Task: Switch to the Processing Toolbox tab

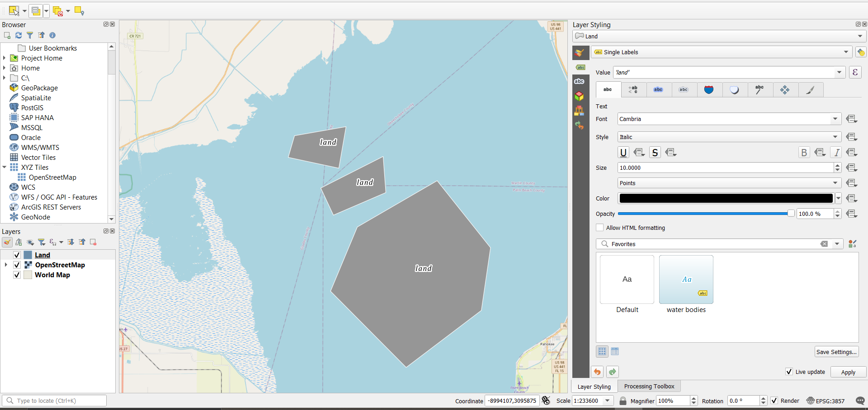Action: 649,387
